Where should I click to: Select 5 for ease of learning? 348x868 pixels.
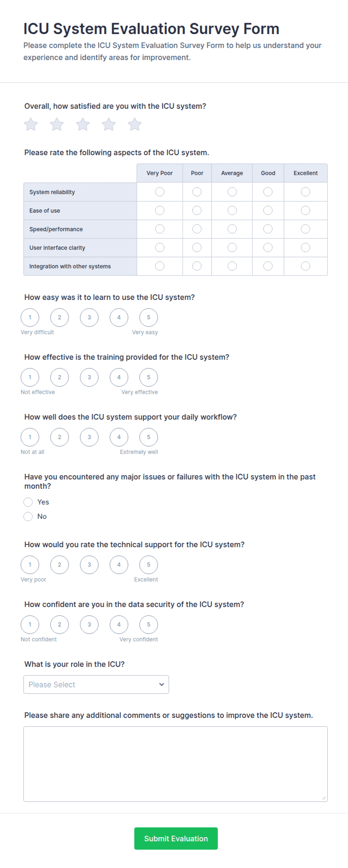pyautogui.click(x=149, y=318)
